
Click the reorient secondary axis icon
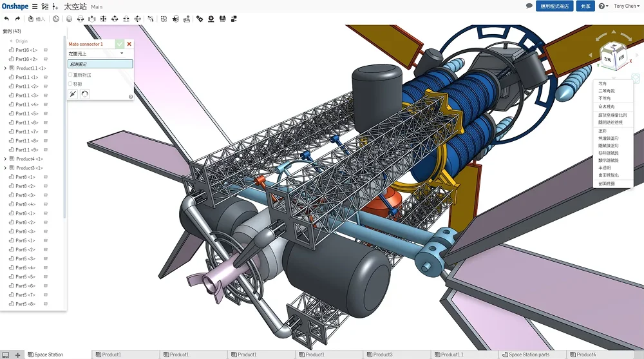tap(84, 94)
